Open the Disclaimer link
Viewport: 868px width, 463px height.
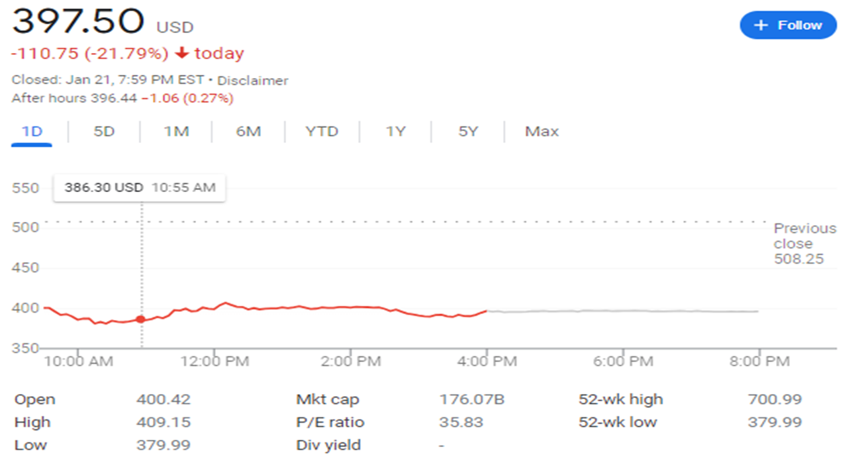point(253,81)
